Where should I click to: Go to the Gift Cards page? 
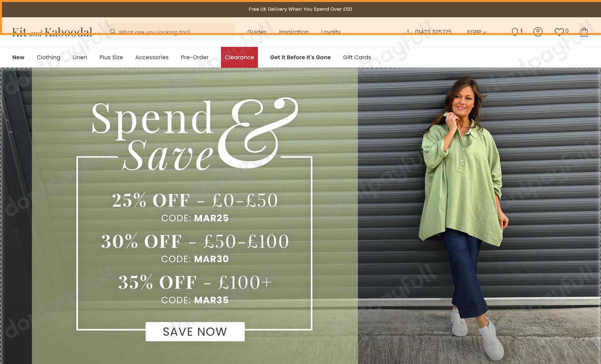coord(357,57)
